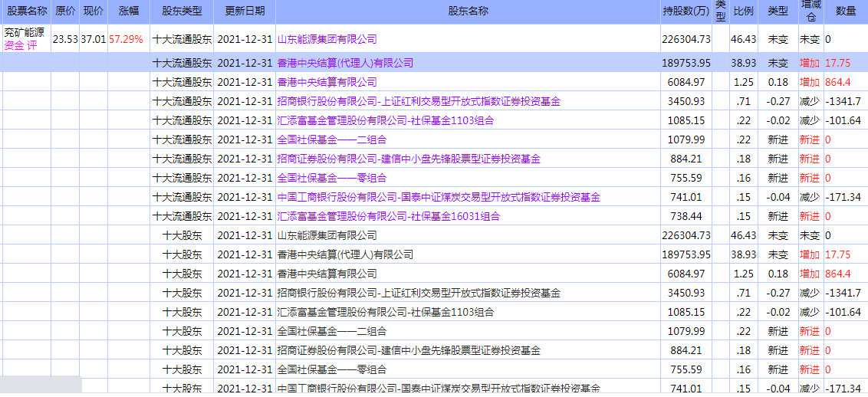Open the pink 评 link under 兖矿能源
Screen dimensions: 868x397
click(31, 45)
